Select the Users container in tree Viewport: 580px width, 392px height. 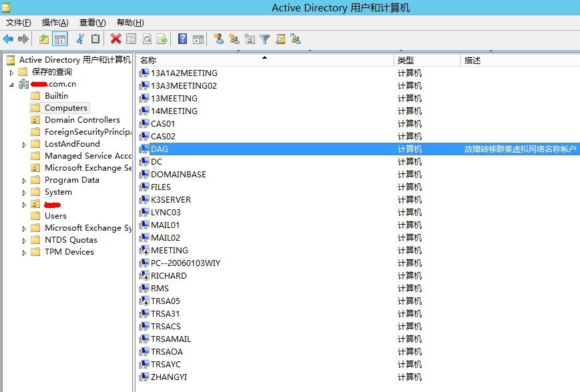[x=55, y=216]
